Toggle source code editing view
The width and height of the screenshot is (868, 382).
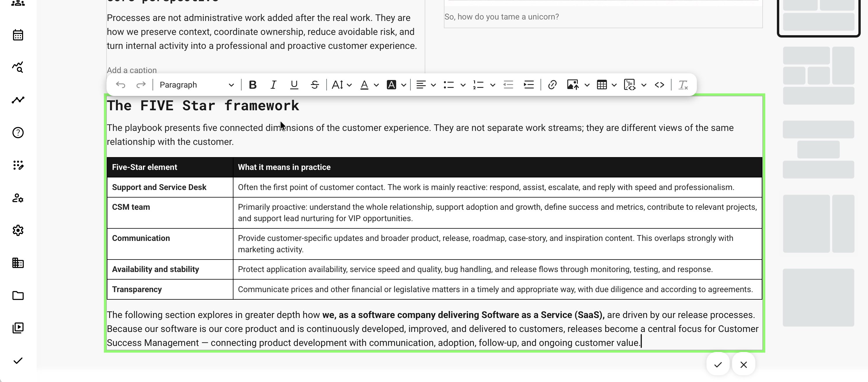[x=659, y=85]
